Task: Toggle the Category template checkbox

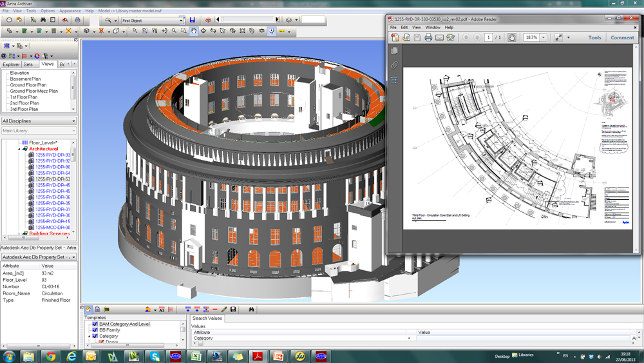Action: coord(95,336)
